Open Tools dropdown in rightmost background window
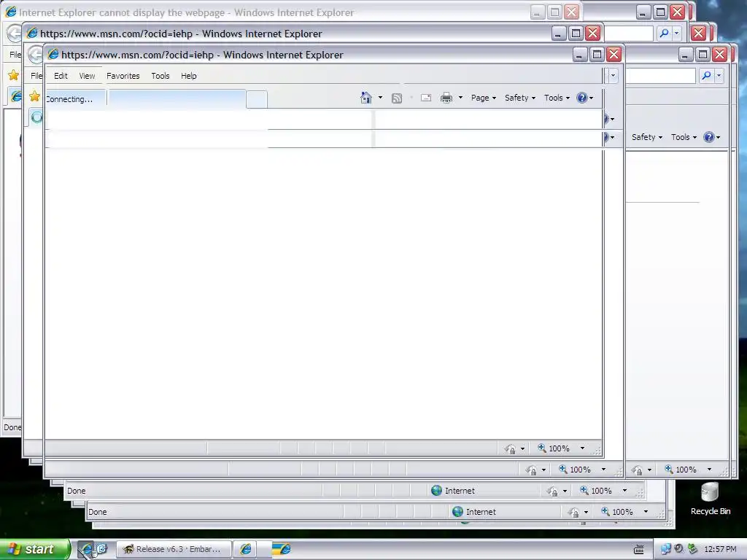The height and width of the screenshot is (560, 747). pyautogui.click(x=684, y=137)
